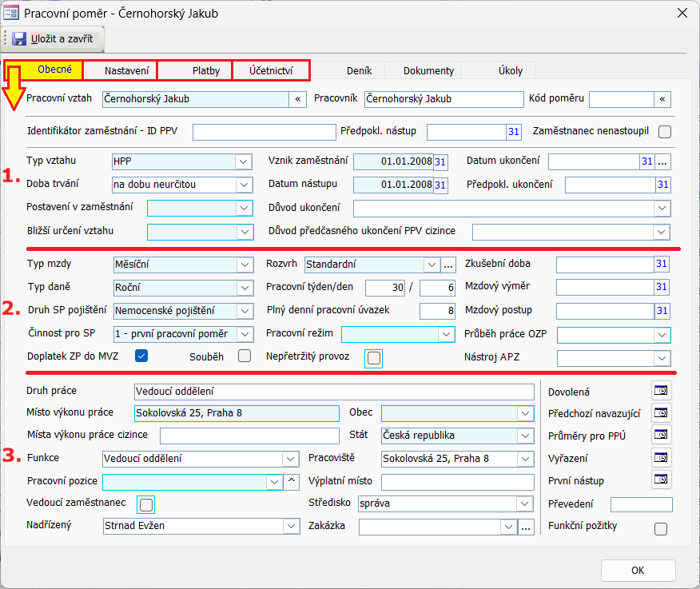Uncheck Doplatek ZP do MVZ checkbox
Image resolution: width=700 pixels, height=589 pixels.
tap(142, 356)
